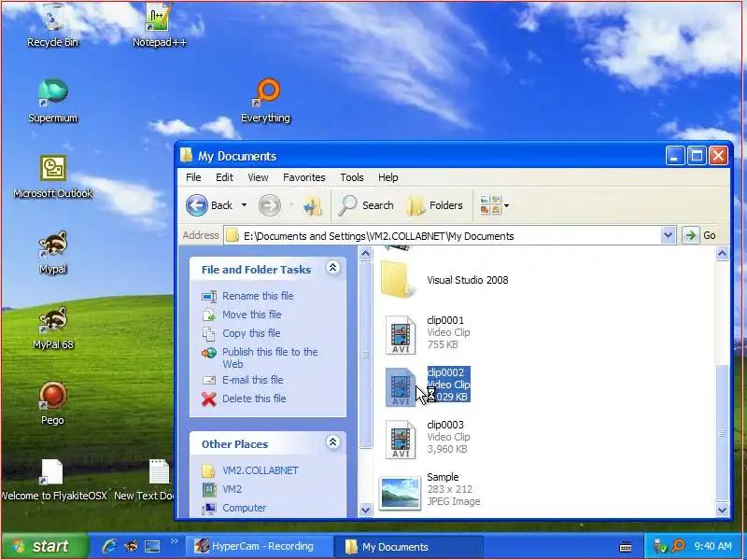Open the View menu
Viewport: 747px width, 560px height.
tap(258, 177)
